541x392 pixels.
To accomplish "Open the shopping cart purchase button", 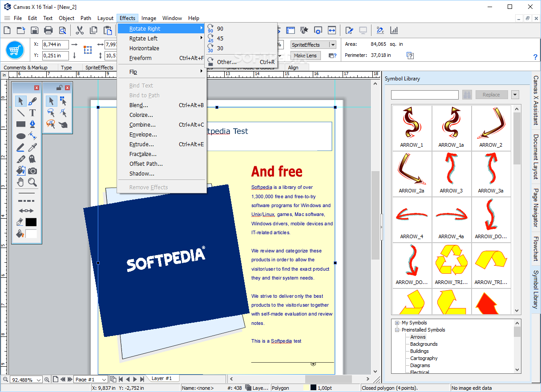I will [15, 49].
